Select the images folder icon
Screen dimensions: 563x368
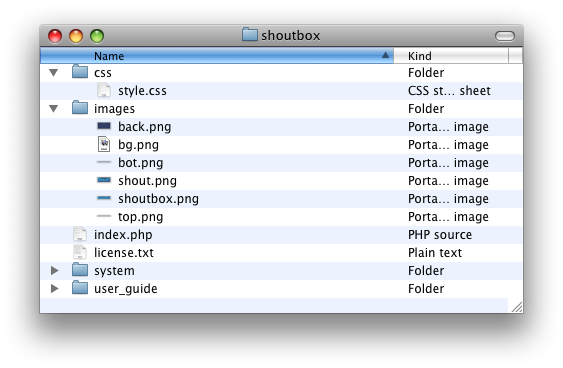(80, 107)
